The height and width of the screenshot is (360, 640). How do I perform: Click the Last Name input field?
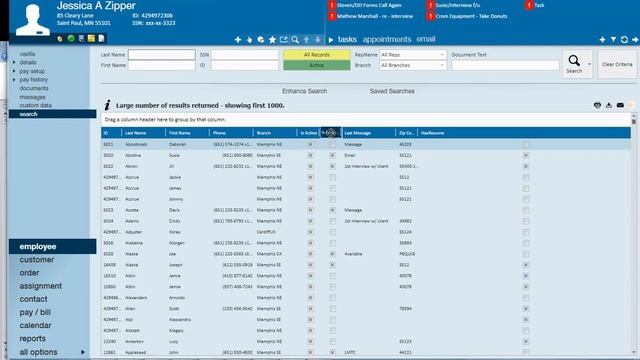coord(162,55)
